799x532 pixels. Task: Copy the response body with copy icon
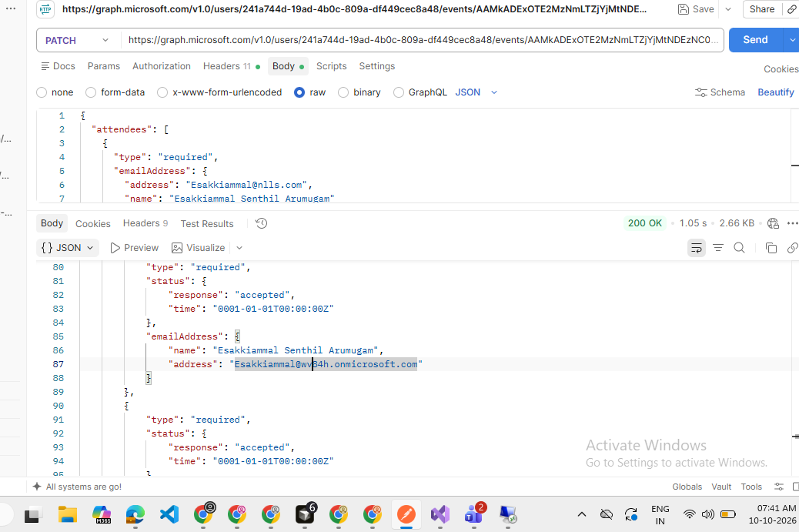point(771,248)
